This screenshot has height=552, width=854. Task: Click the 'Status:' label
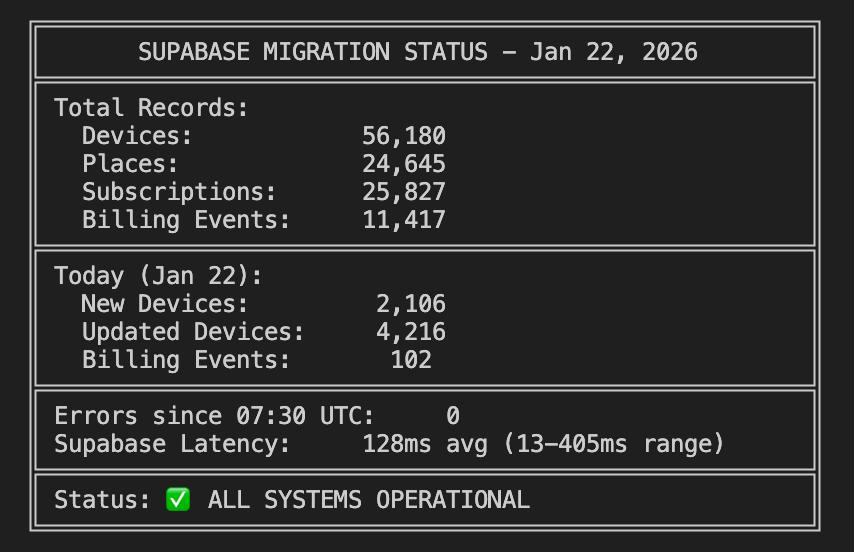pos(102,500)
